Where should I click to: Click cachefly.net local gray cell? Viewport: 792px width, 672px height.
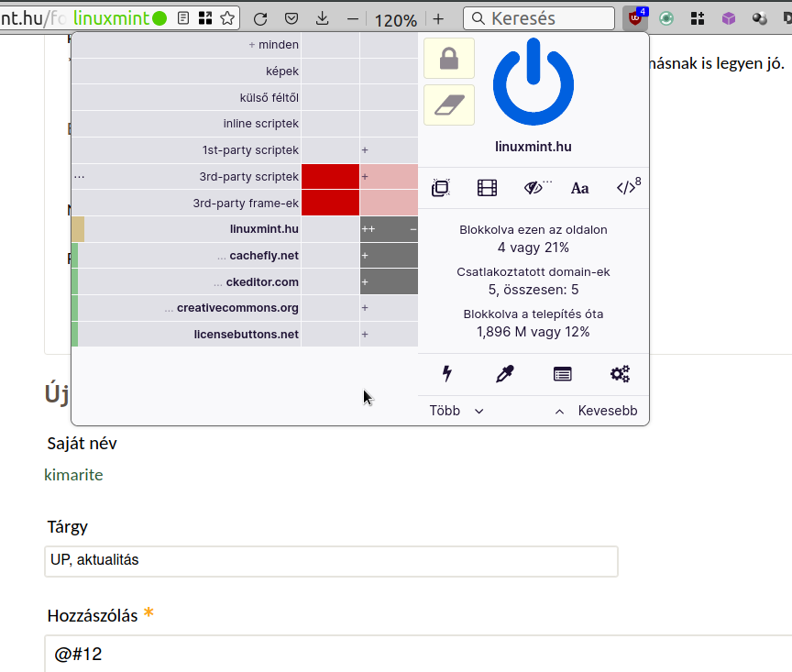[x=389, y=255]
